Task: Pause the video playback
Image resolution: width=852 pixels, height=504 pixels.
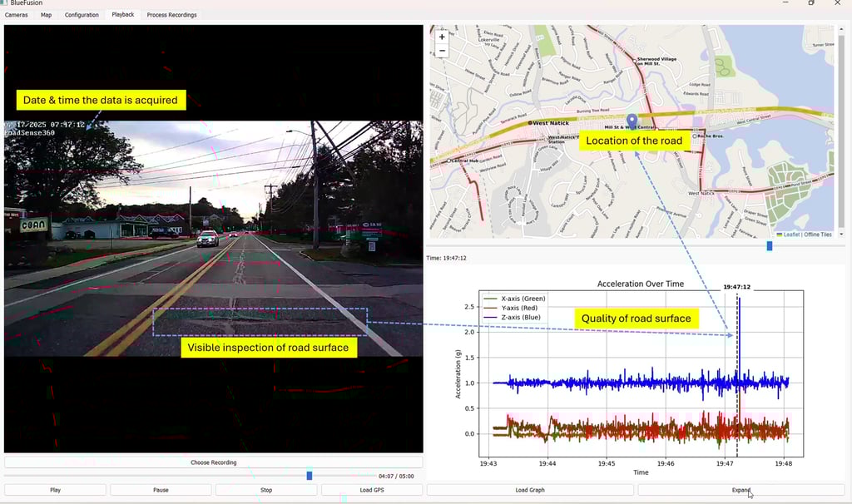Action: point(161,490)
